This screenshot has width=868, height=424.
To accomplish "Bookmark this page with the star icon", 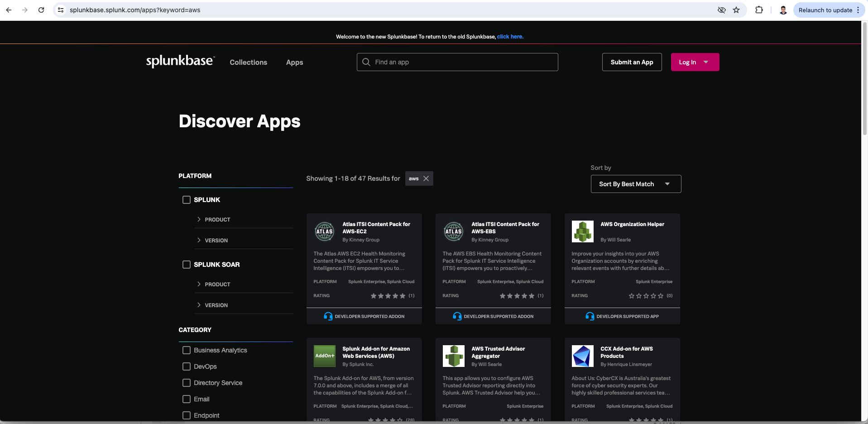I will [x=736, y=10].
